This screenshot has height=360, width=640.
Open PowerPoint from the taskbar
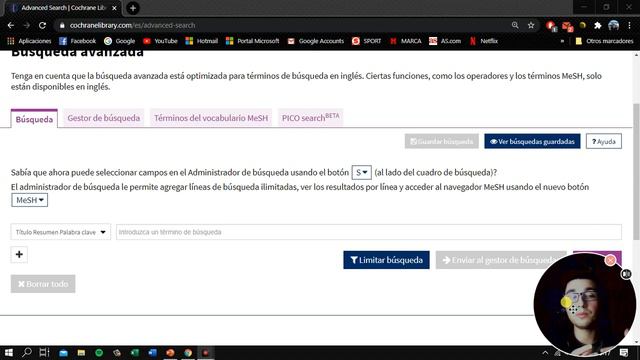click(170, 353)
